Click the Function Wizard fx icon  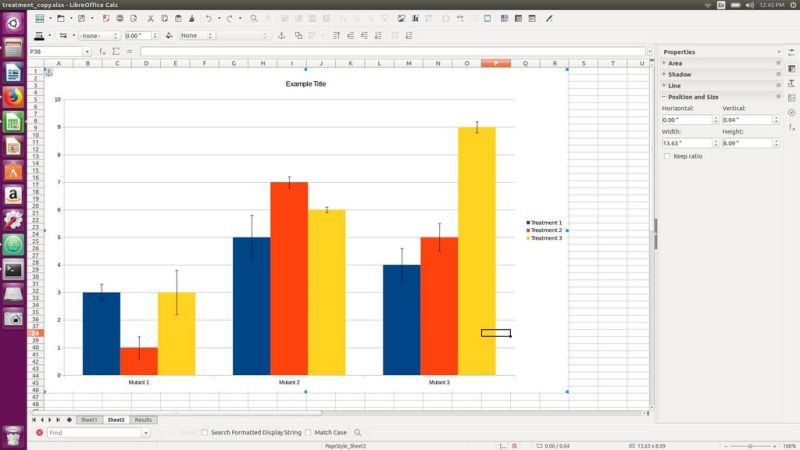(x=103, y=52)
